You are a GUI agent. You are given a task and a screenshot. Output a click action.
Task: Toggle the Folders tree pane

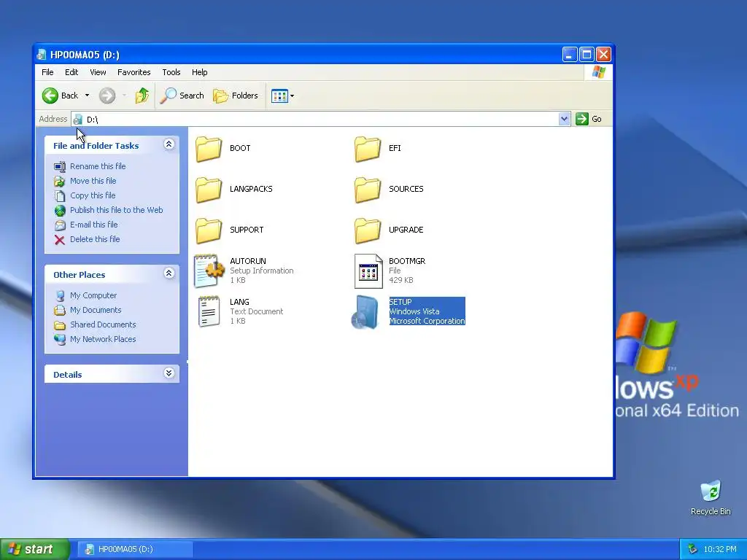pyautogui.click(x=236, y=96)
